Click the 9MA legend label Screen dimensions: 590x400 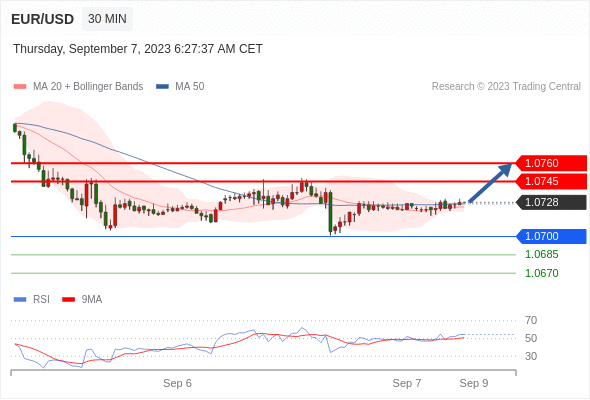click(x=92, y=300)
